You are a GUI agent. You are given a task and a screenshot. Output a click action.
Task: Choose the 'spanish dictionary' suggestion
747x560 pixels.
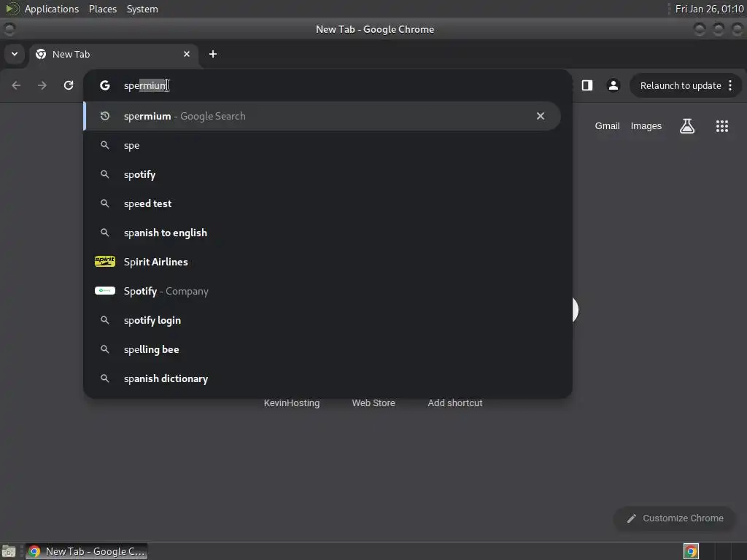tap(322, 378)
